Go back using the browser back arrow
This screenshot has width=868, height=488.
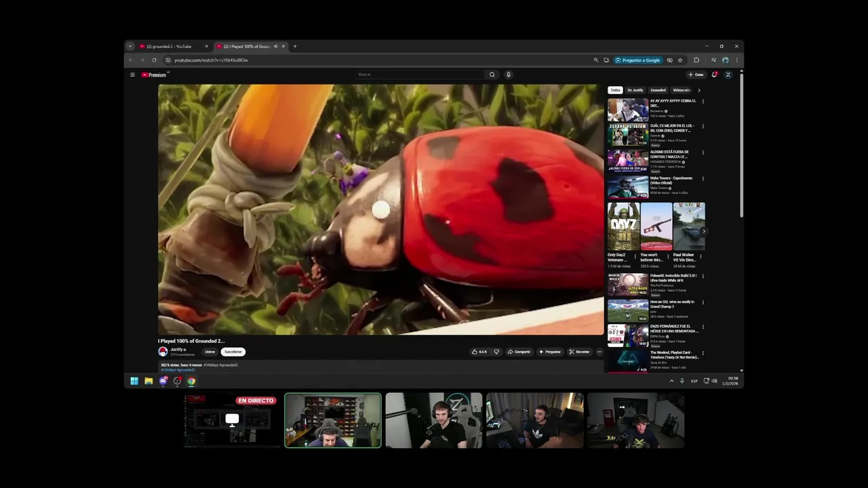(x=131, y=60)
